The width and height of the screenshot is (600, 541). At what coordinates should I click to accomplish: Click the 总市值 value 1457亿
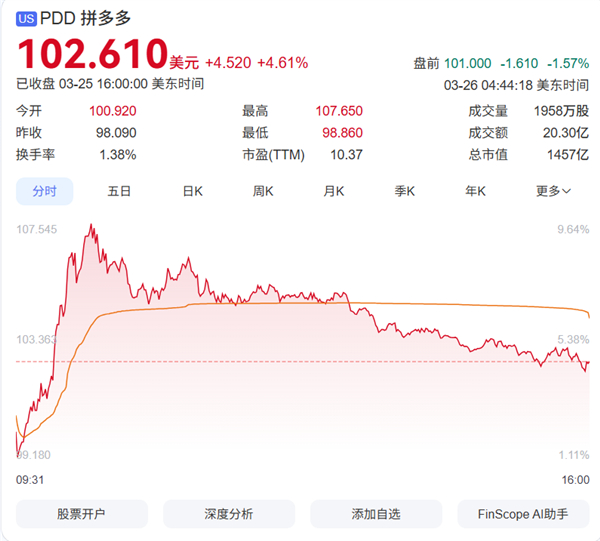[x=568, y=155]
